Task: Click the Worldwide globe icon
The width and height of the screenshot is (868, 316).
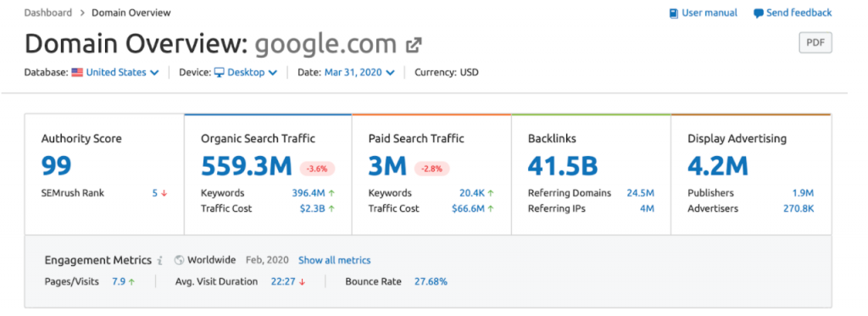Action: (179, 260)
